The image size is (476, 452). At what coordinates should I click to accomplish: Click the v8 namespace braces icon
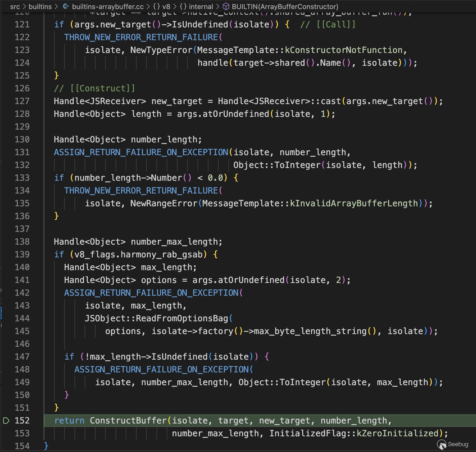[x=156, y=6]
